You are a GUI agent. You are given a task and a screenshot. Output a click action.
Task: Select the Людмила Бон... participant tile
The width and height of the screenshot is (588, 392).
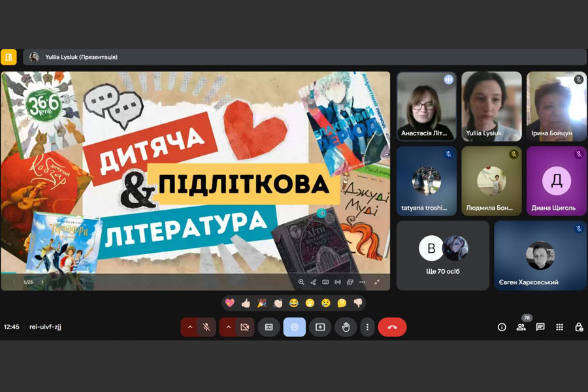point(491,181)
